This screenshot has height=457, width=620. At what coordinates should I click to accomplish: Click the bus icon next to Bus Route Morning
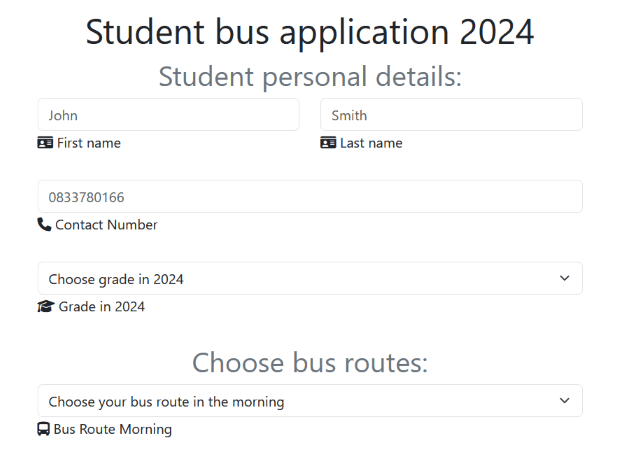pos(44,429)
